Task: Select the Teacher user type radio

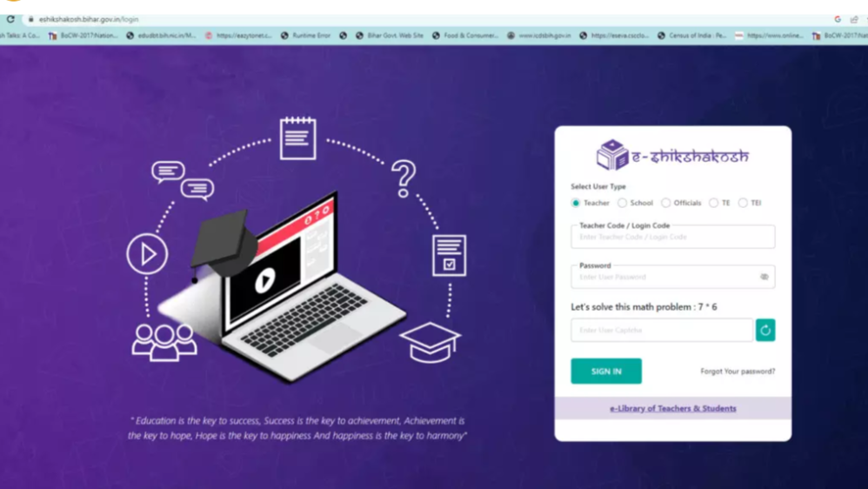Action: pos(576,203)
